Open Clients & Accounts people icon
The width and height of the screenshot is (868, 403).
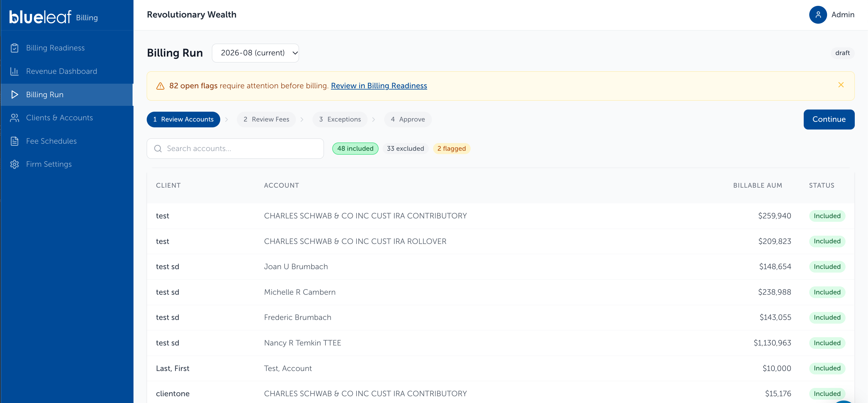pyautogui.click(x=14, y=118)
